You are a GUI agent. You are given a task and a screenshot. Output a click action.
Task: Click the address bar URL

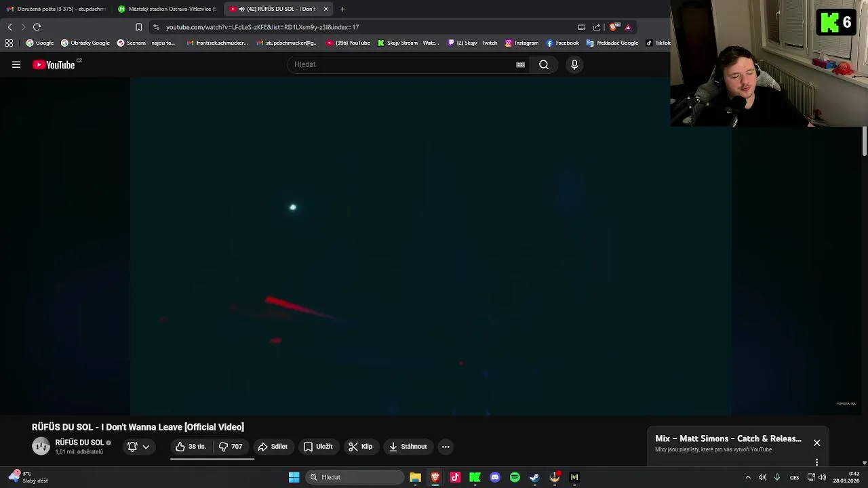(x=262, y=27)
